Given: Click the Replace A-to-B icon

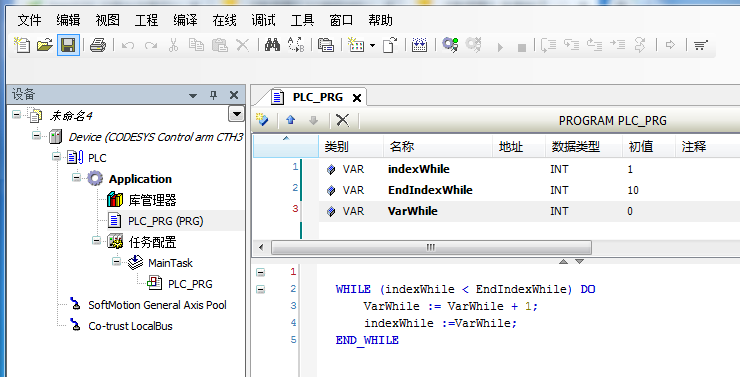Looking at the screenshot, I should (x=296, y=45).
